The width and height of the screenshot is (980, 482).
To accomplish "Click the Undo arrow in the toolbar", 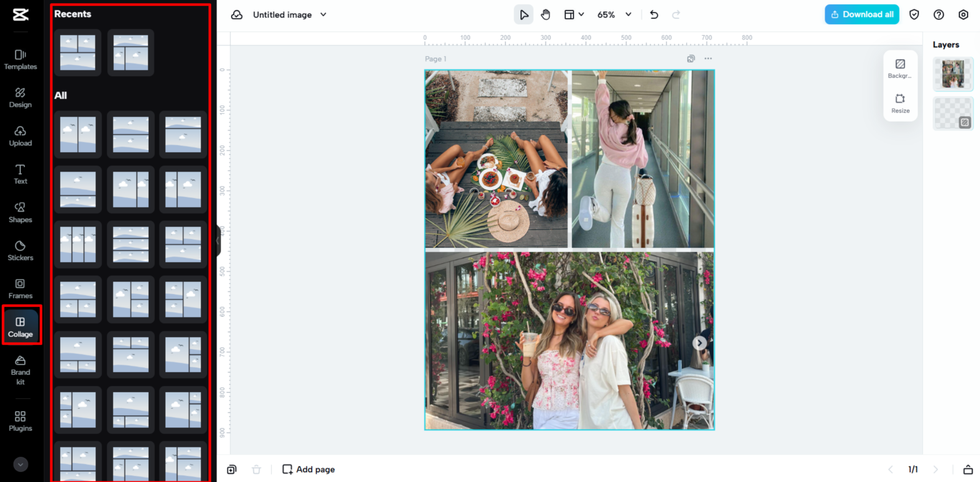I will coord(654,14).
